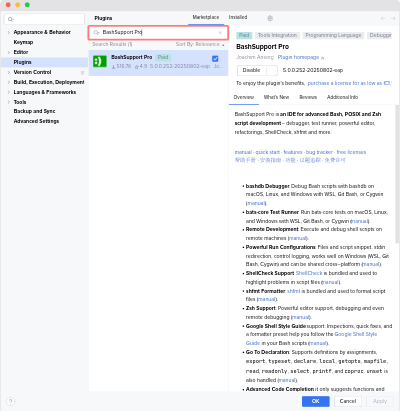Open the dropdown arrow beside Disable button
The image size is (400, 411).
point(272,70)
